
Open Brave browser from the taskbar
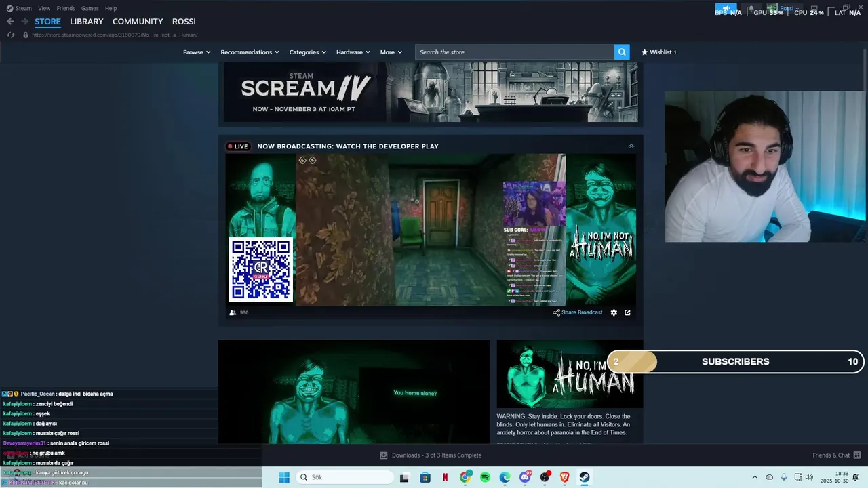tap(564, 477)
